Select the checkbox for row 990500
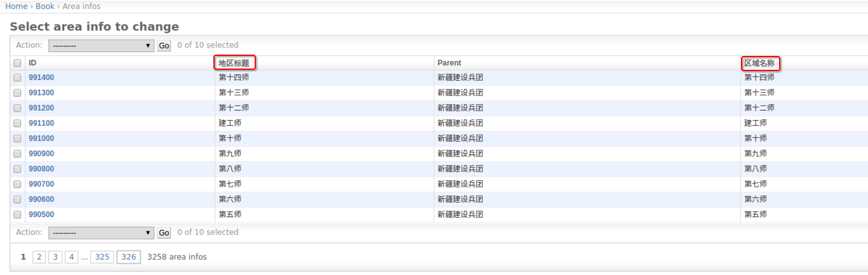 tap(18, 215)
